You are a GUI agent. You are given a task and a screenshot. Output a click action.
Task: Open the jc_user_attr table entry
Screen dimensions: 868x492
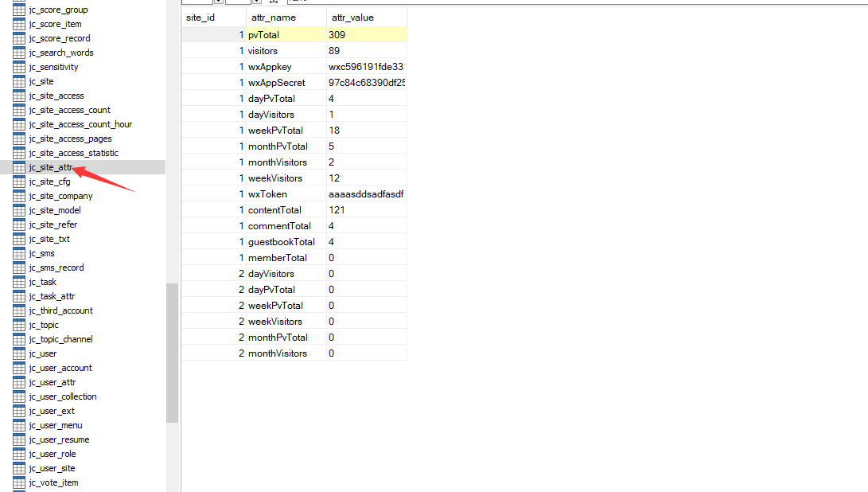[x=52, y=382]
